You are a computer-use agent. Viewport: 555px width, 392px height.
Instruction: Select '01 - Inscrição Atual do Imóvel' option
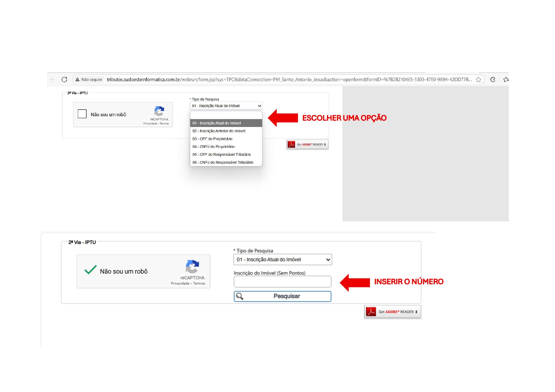point(226,123)
